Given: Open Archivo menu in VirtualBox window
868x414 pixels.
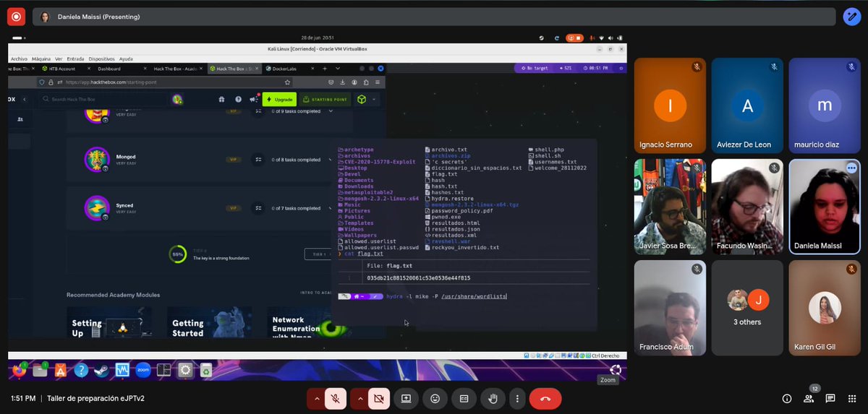Looking at the screenshot, I should [19, 59].
